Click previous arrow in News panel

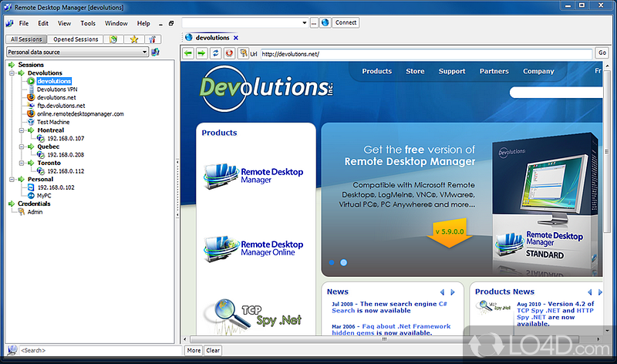pos(442,292)
